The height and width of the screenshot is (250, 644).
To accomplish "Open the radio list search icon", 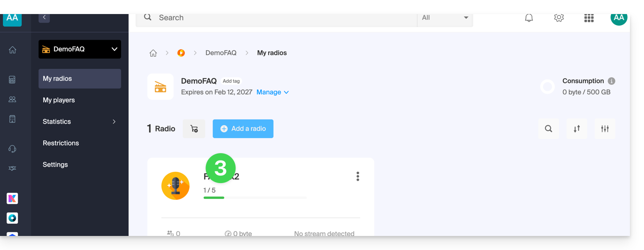I will [x=548, y=129].
